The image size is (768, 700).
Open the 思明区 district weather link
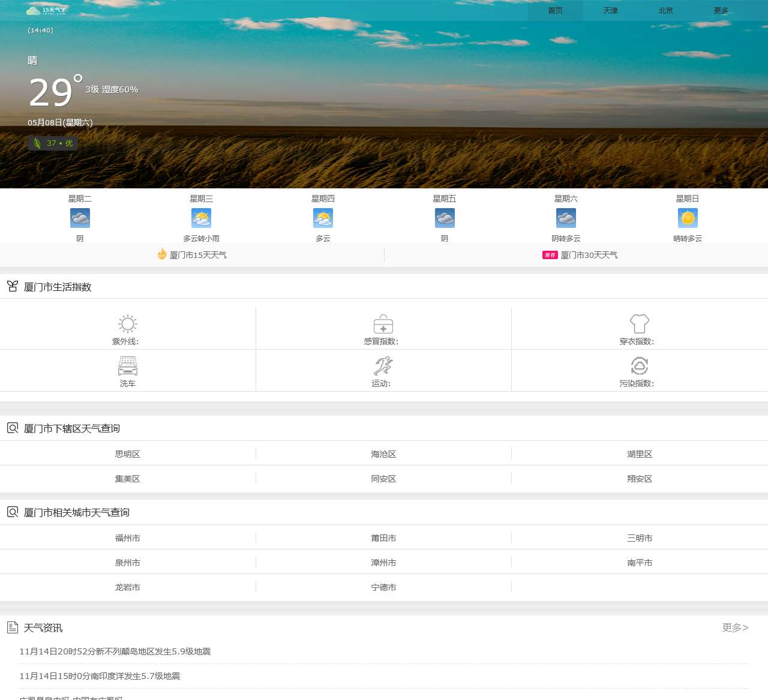(x=127, y=454)
